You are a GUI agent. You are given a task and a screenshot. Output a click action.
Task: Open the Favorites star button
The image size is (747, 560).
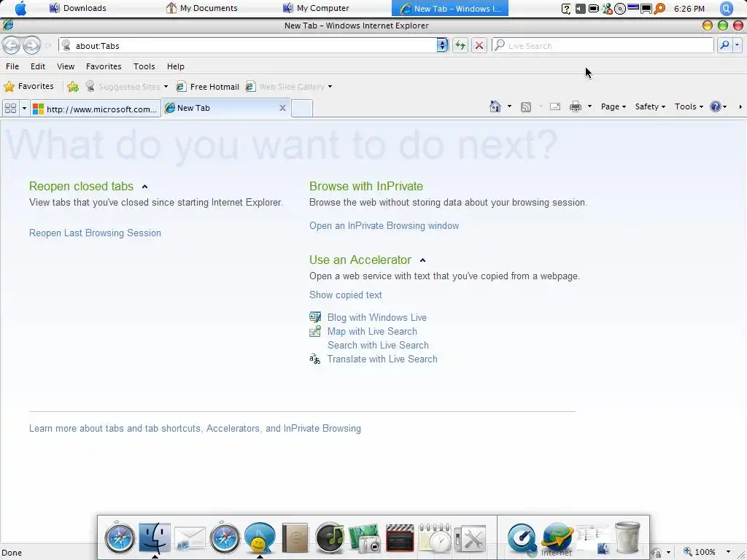(x=28, y=86)
